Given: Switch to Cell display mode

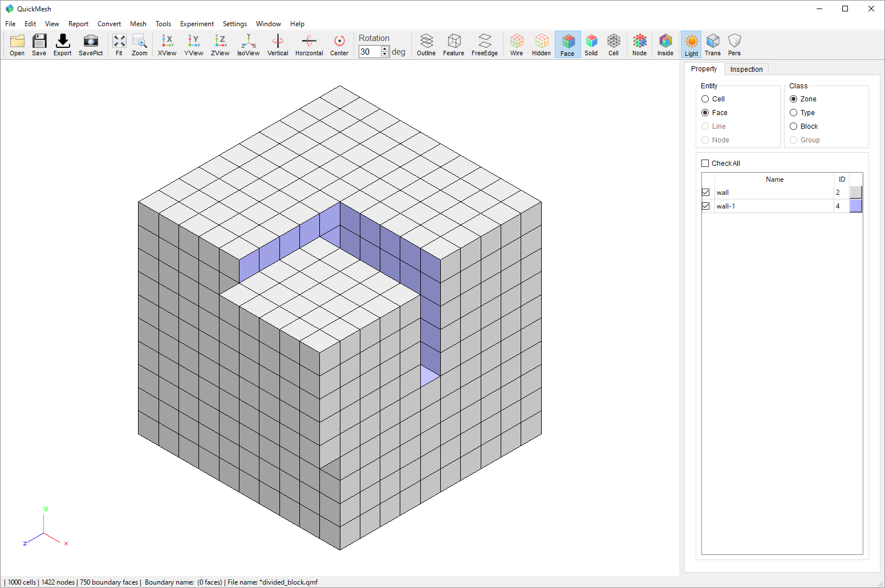Looking at the screenshot, I should pos(614,44).
